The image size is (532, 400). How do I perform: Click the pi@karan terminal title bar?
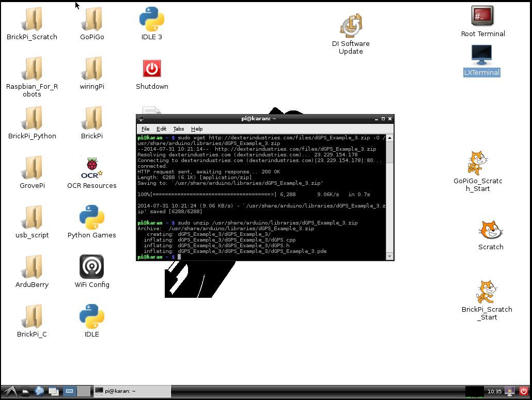tap(259, 119)
